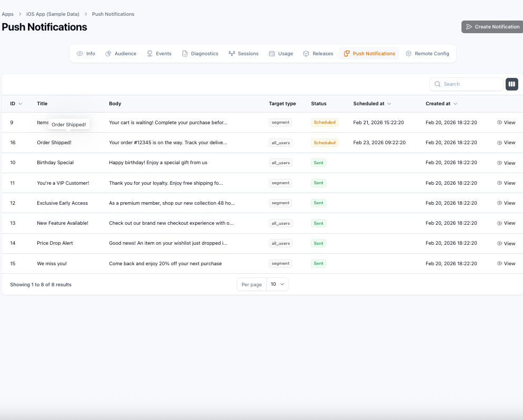The height and width of the screenshot is (420, 523).
Task: Sort by the Scheduled at column
Action: pyautogui.click(x=372, y=104)
